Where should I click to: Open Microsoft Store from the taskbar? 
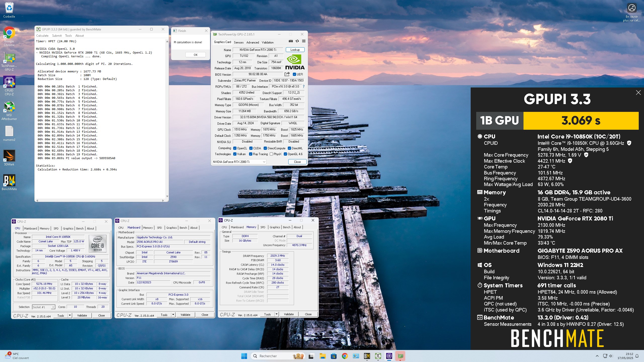(334, 356)
